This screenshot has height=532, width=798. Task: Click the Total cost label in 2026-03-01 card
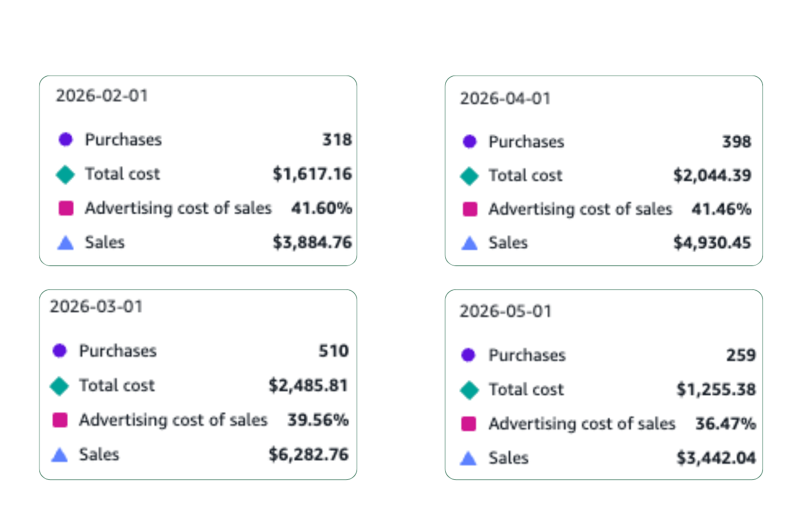(117, 385)
